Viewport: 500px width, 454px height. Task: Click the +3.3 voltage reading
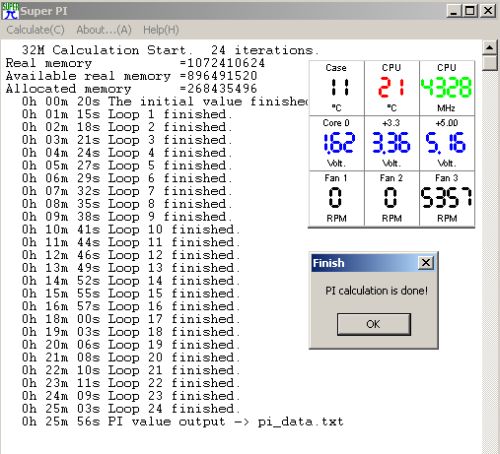pos(391,143)
